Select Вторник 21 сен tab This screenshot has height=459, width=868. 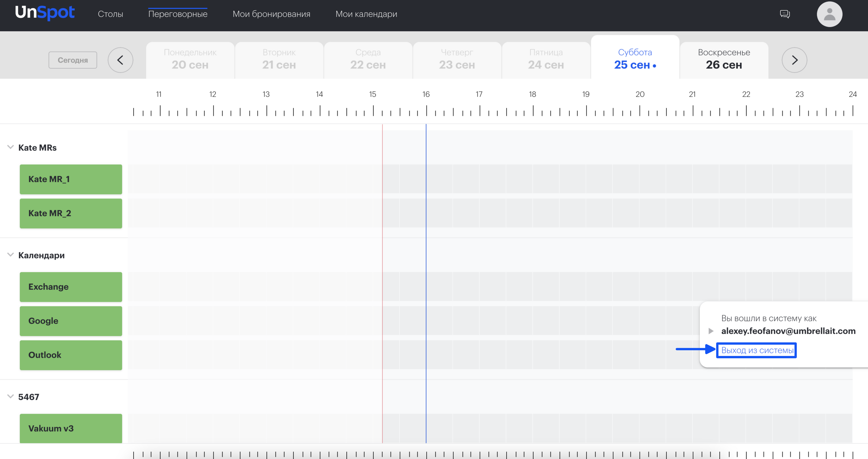tap(279, 60)
